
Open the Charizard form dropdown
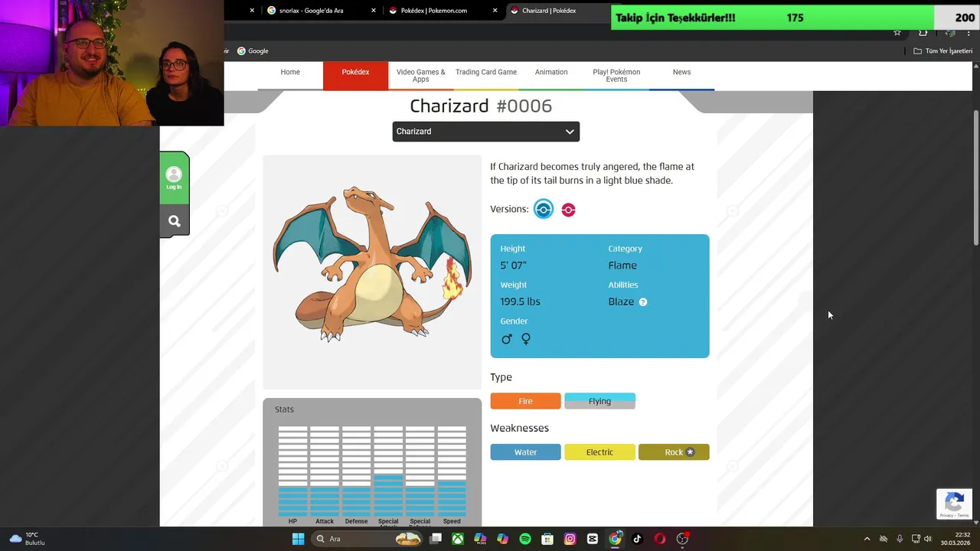[485, 132]
